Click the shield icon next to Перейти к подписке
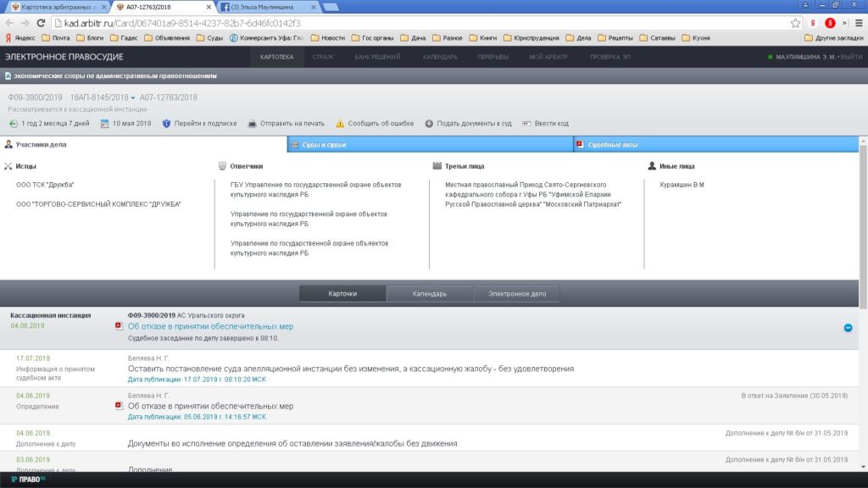The image size is (868, 488). [166, 124]
